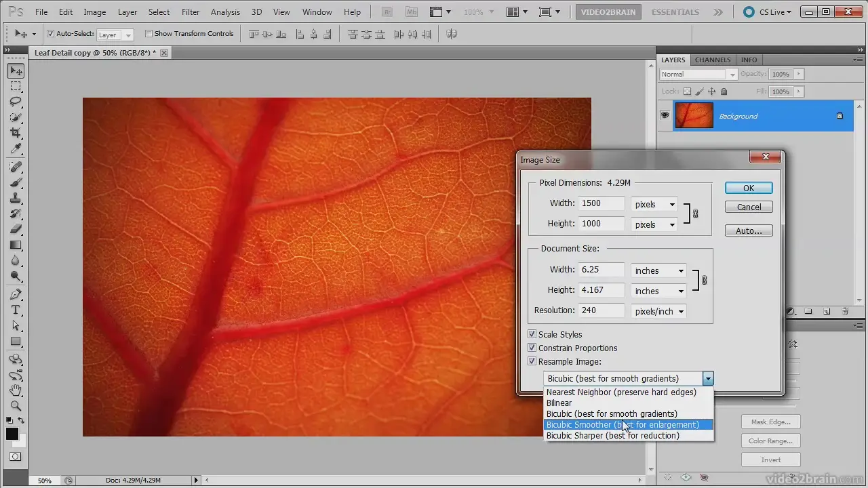Switch to the Channels tab
The height and width of the screenshot is (488, 868).
point(713,60)
